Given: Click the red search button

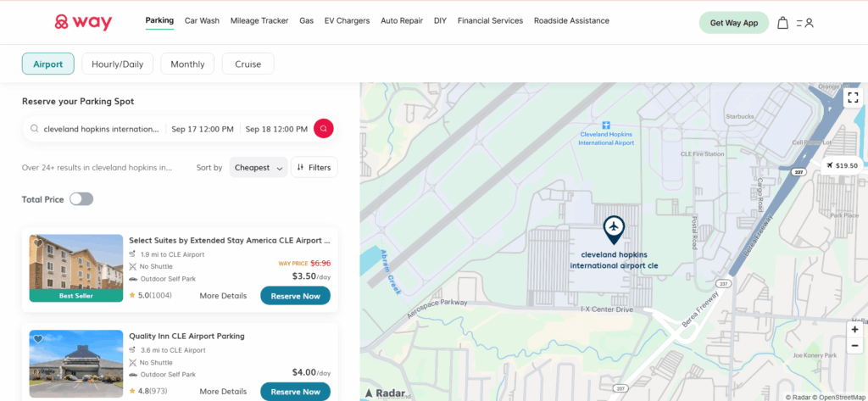Looking at the screenshot, I should 323,129.
